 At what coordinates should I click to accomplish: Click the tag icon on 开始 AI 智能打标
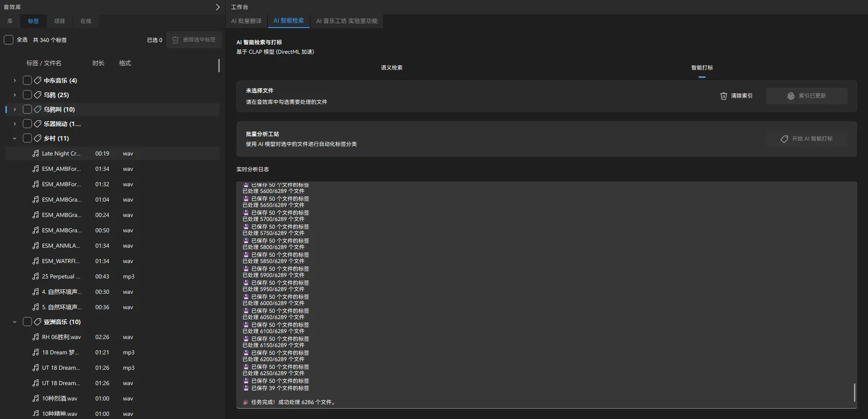(x=784, y=139)
